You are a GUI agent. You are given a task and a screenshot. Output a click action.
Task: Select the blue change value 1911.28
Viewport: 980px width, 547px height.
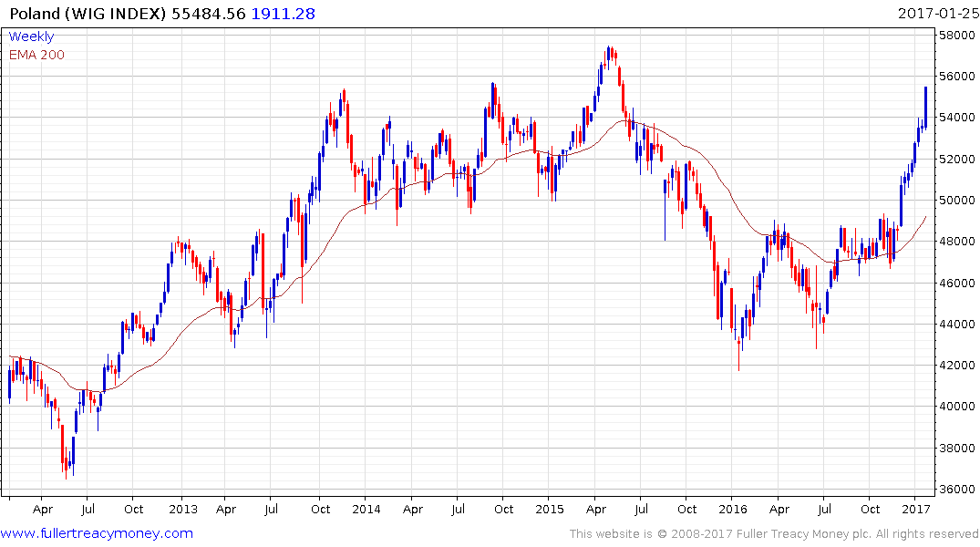point(284,13)
